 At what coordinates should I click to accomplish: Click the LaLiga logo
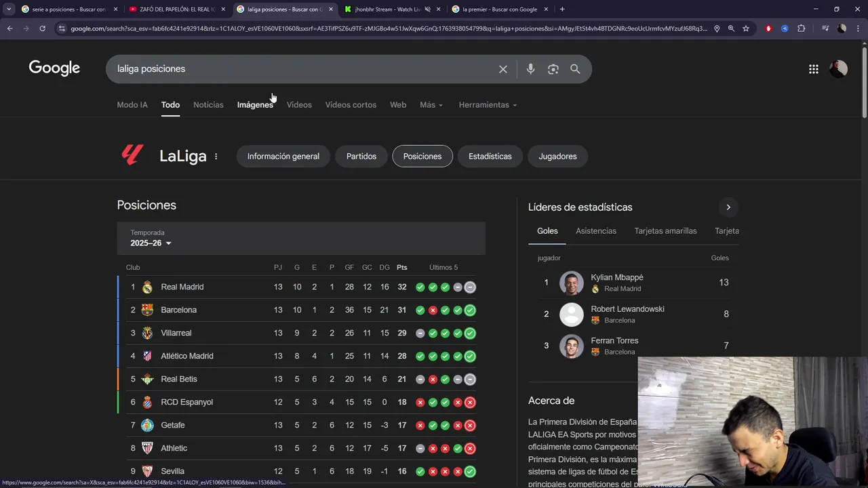132,155
